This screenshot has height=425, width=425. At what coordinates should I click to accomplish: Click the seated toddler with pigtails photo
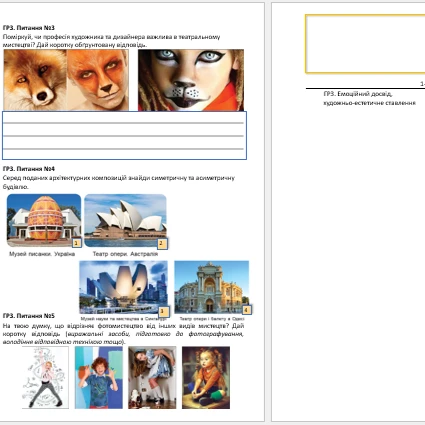tap(206, 377)
